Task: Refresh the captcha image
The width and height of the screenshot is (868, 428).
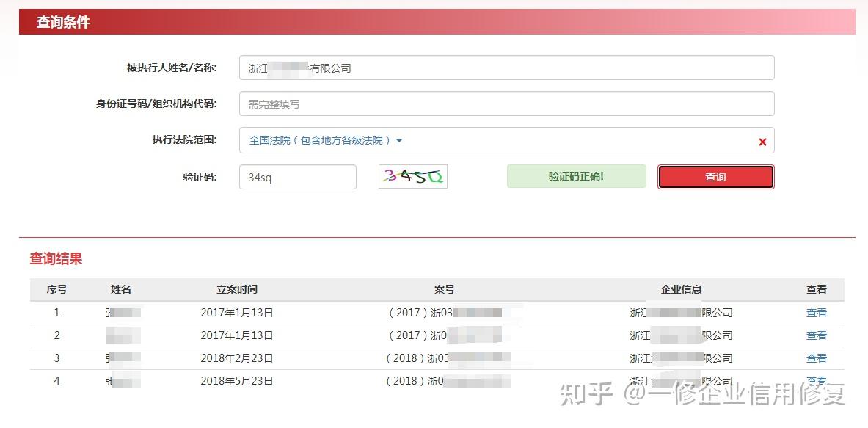Action: (412, 176)
